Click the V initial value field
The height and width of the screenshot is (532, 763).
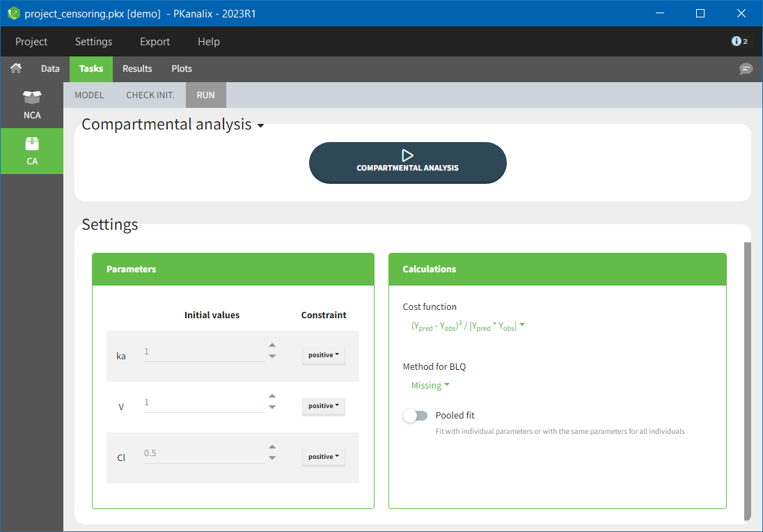click(204, 402)
